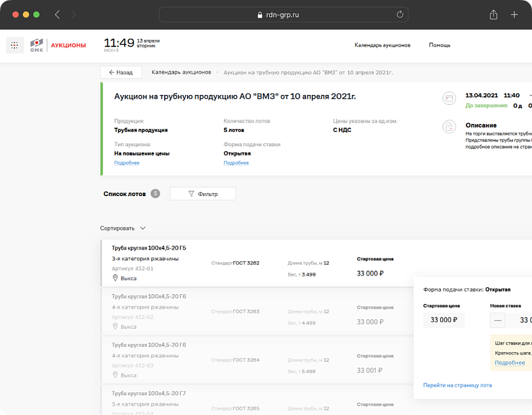
Task: Click the calendar icon beside auction date
Action: point(449,98)
